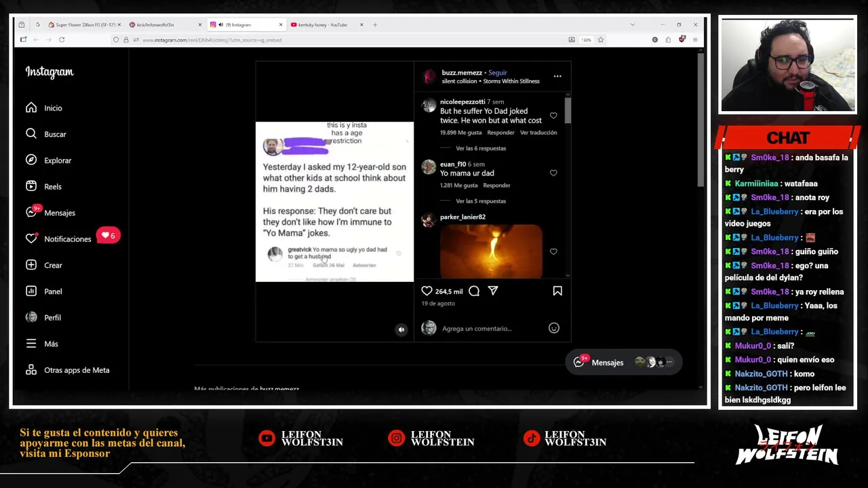The height and width of the screenshot is (488, 868).
Task: Open the candle GIF in the comments
Action: (x=491, y=251)
